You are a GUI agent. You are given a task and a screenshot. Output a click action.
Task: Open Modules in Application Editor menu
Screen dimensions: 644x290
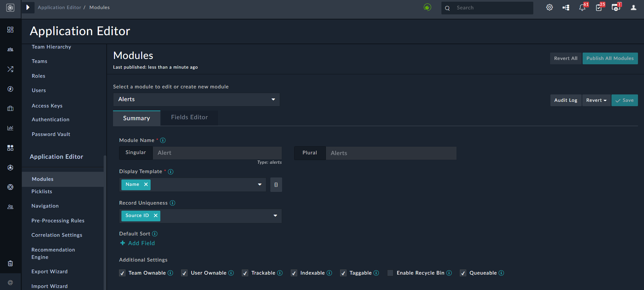tap(63, 179)
